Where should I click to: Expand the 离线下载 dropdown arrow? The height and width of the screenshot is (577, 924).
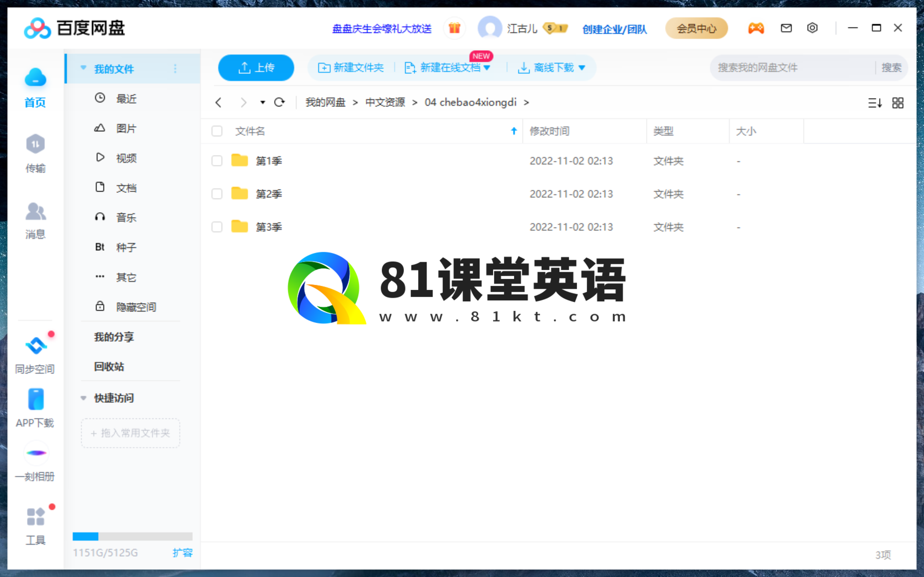[x=582, y=68]
